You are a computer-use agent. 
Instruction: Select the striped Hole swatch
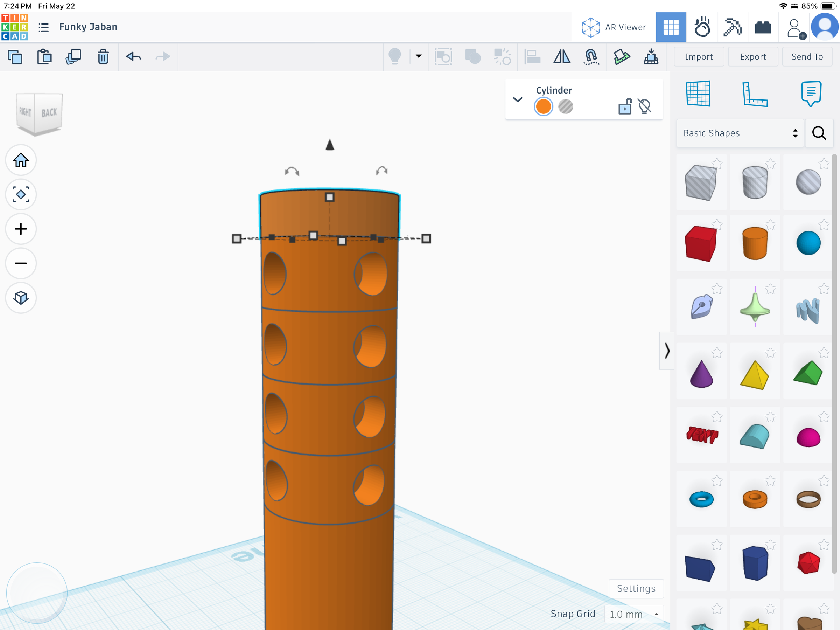click(x=566, y=106)
